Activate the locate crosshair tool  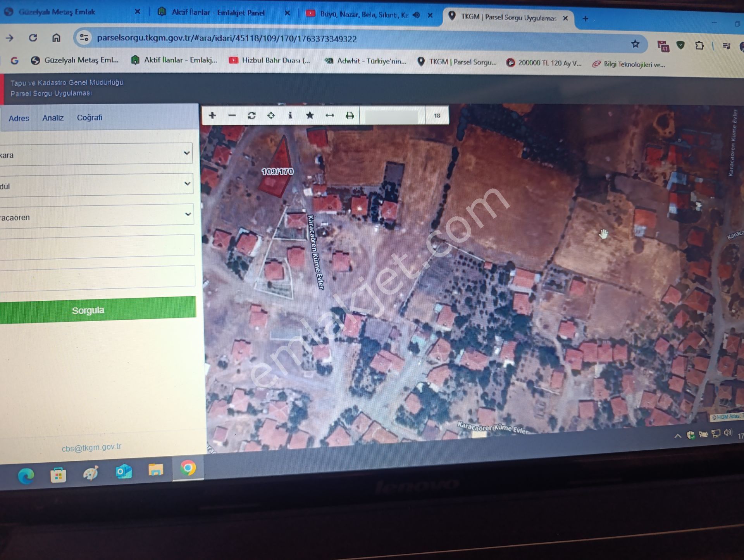coord(271,115)
